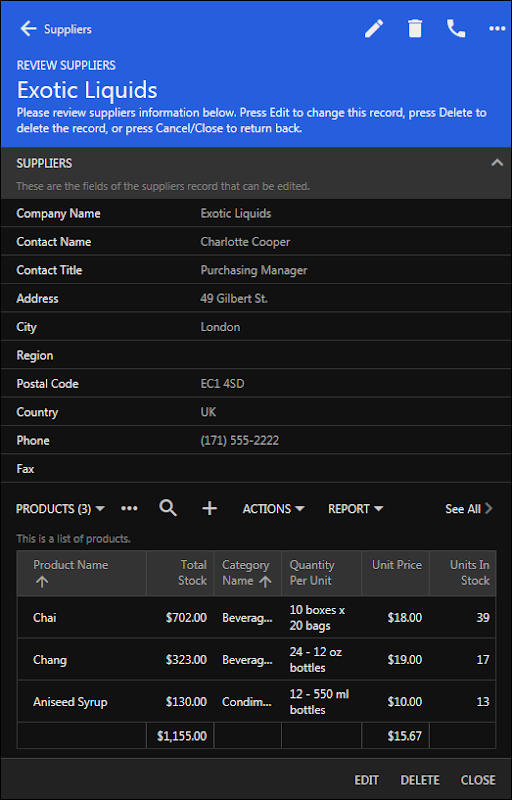Click the phone call icon
The width and height of the screenshot is (512, 800).
click(x=456, y=29)
